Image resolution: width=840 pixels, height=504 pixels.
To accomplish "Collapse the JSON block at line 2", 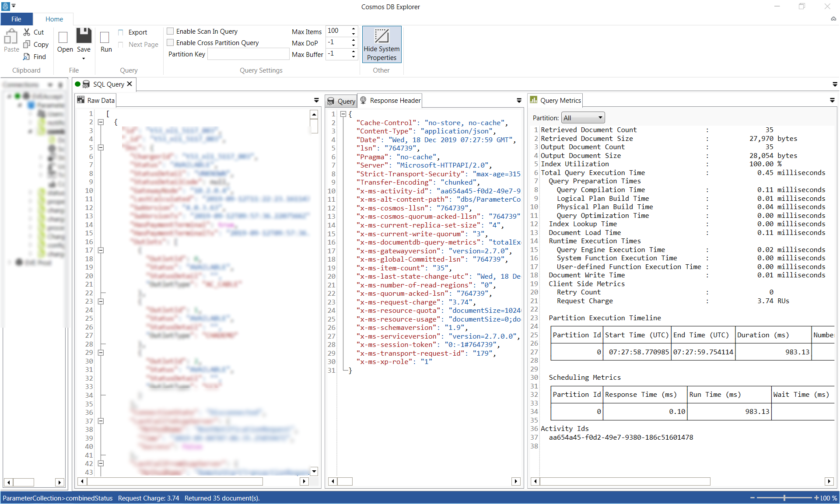I will 101,122.
